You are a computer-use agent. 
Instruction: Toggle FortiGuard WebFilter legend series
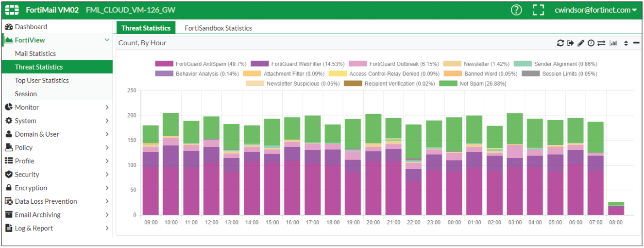[x=297, y=64]
